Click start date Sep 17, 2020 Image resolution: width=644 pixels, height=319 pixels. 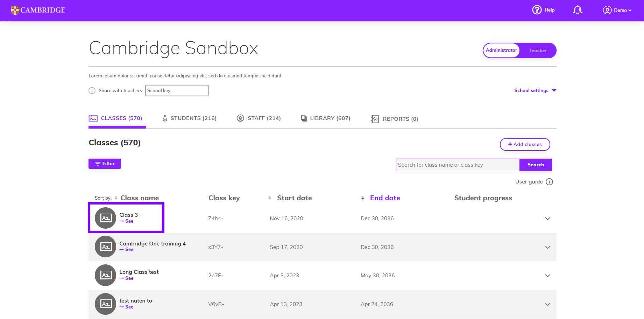(x=286, y=247)
